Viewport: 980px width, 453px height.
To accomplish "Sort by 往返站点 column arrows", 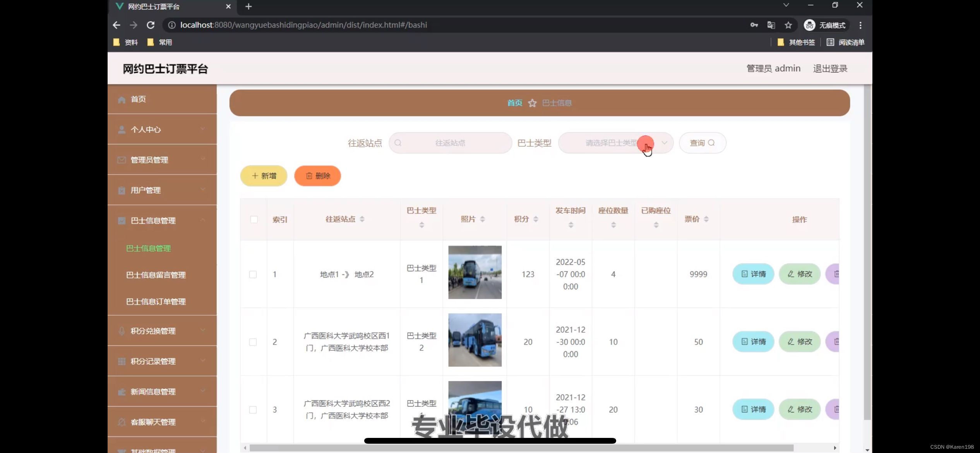I will pos(362,219).
